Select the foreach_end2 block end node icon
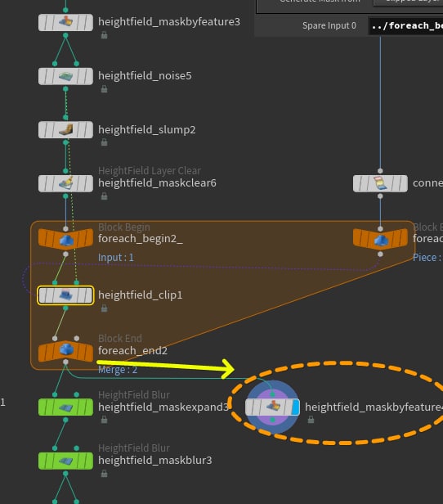Image resolution: width=443 pixels, height=504 pixels. click(66, 349)
